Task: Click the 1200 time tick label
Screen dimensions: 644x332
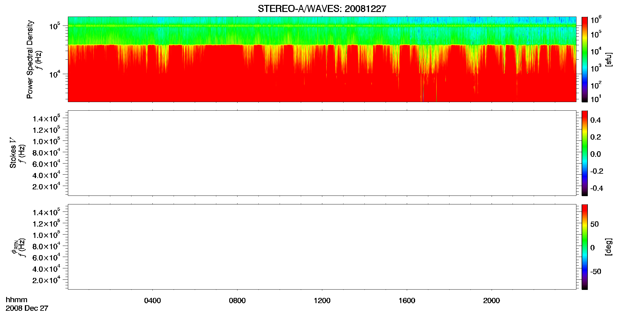Action: 322,301
